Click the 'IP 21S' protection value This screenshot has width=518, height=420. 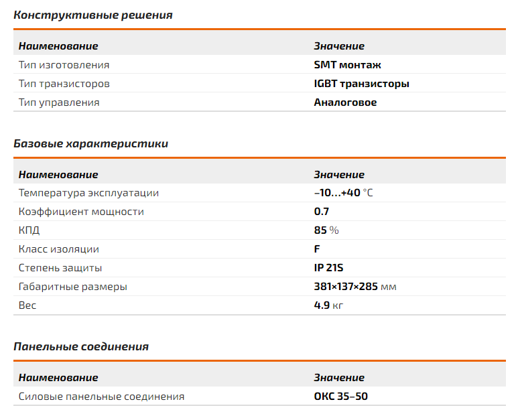(x=328, y=268)
